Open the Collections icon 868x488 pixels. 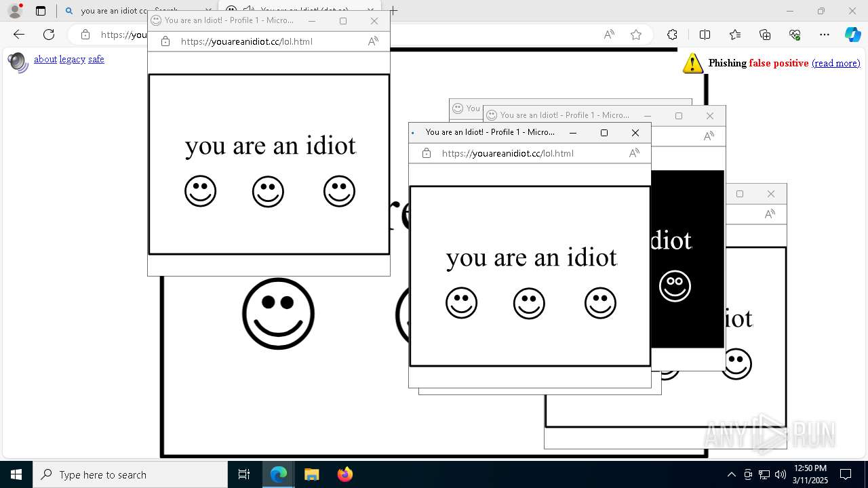[x=765, y=35]
